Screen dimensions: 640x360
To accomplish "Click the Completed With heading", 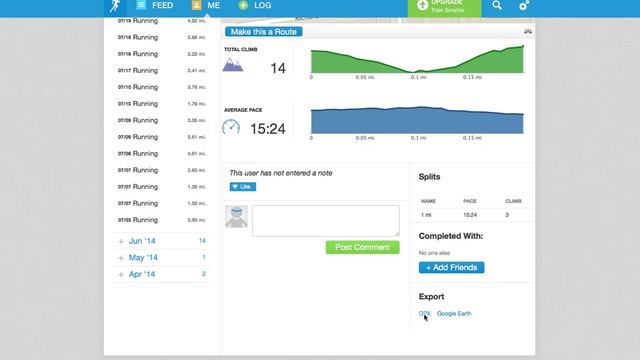I will pyautogui.click(x=451, y=236).
